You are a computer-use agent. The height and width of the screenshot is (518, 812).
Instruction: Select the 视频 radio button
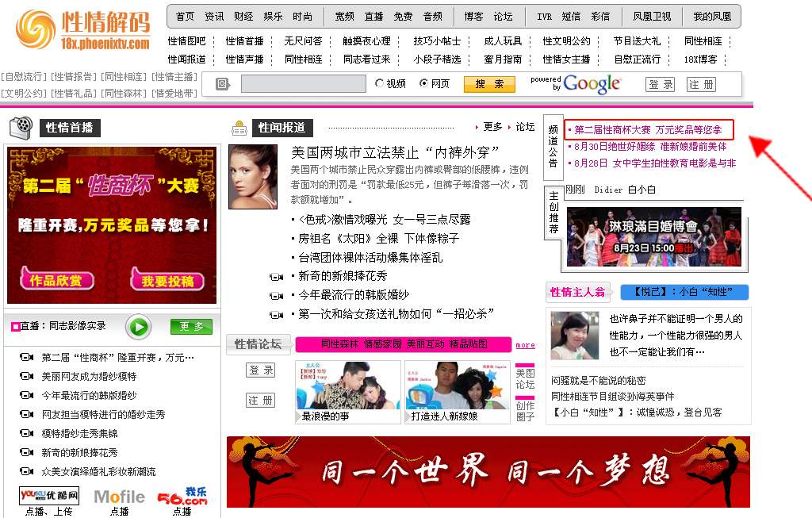click(380, 83)
